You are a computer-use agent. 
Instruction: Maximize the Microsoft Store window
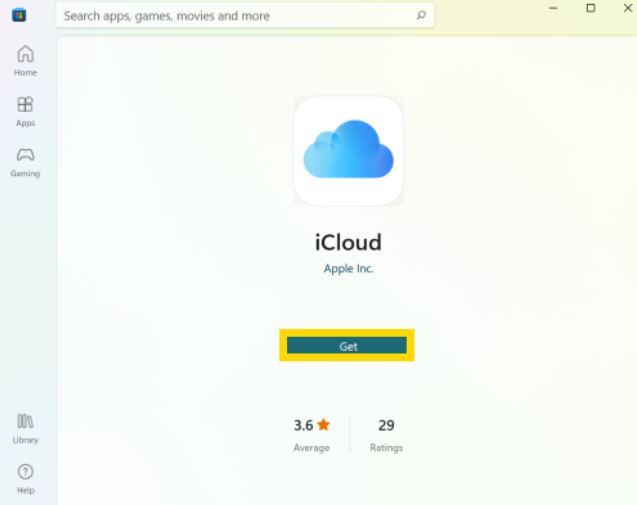click(x=591, y=8)
